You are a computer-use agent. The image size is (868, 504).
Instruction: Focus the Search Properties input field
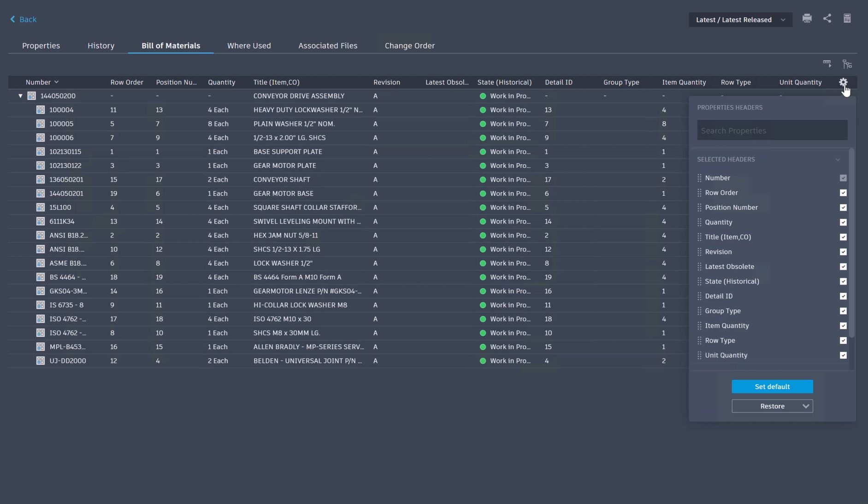pyautogui.click(x=772, y=130)
